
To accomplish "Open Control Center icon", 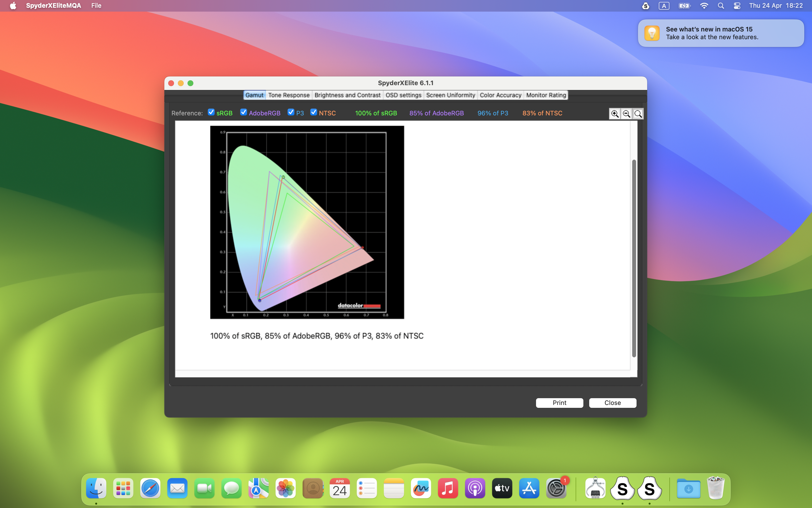I will click(x=737, y=6).
